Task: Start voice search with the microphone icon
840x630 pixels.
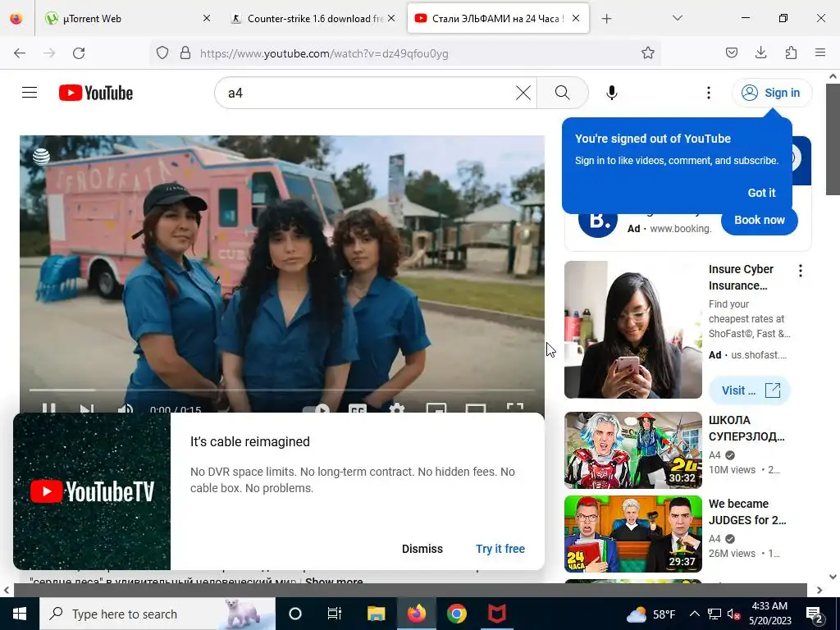Action: pos(612,93)
